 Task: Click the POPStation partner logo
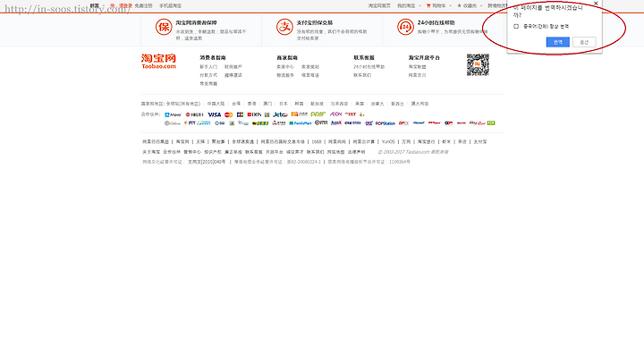386,123
